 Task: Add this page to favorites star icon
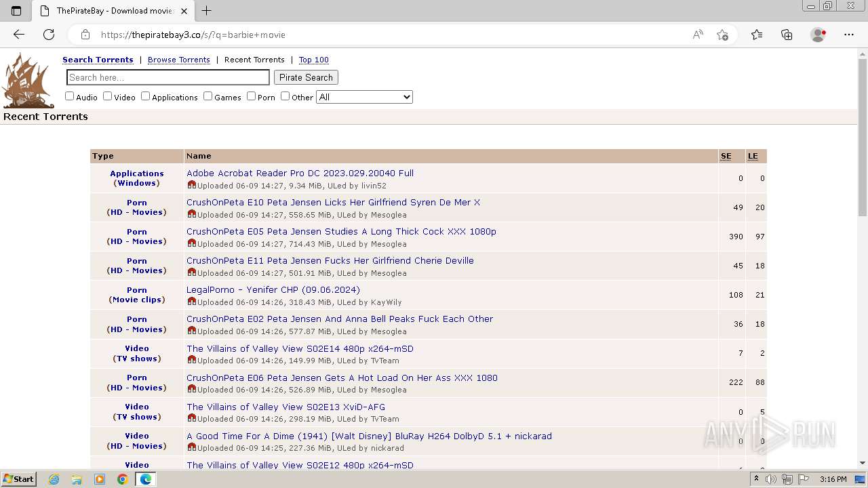coord(722,35)
